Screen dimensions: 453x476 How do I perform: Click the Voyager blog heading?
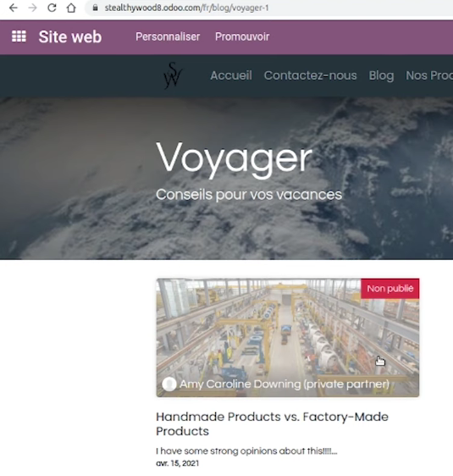(x=234, y=158)
